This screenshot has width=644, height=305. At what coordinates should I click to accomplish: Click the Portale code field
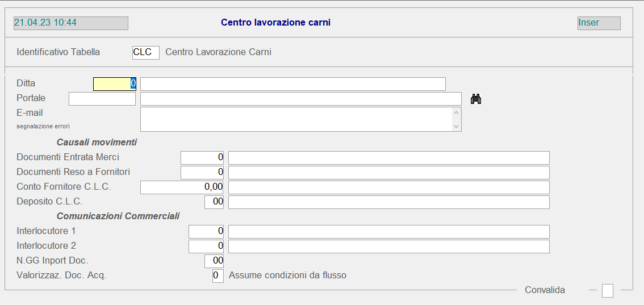102,99
